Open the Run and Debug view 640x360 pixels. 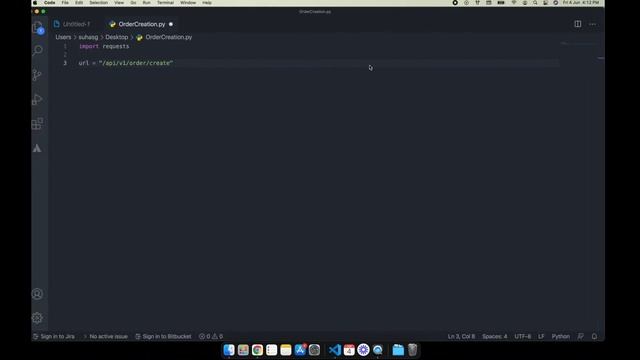point(37,99)
